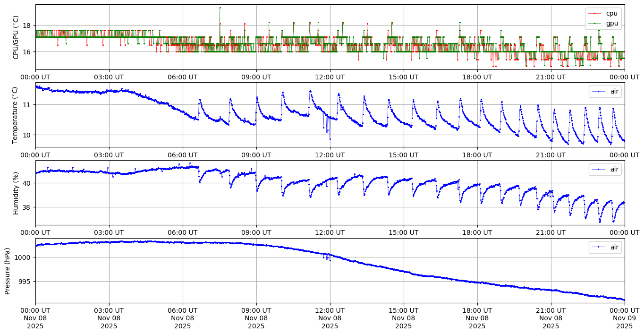Viewport: 644px width, 334px height.
Task: Click the tallest green gpu spike peak
Action: (220, 8)
